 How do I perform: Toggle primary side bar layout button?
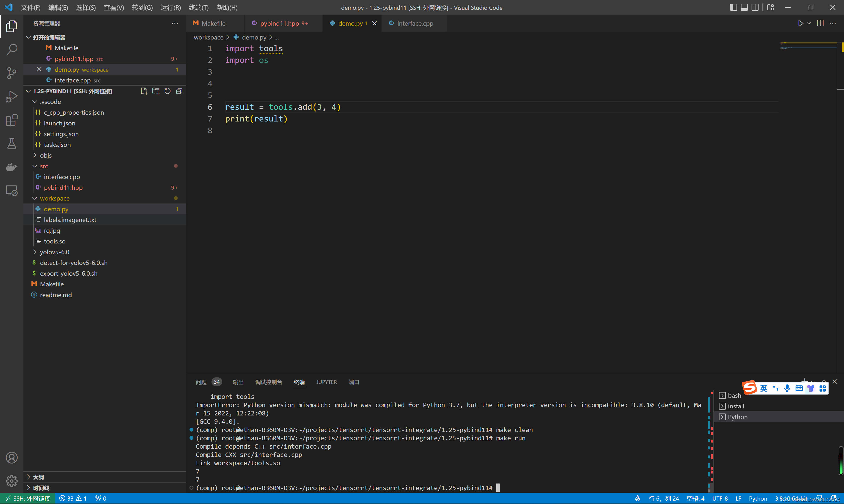point(733,8)
